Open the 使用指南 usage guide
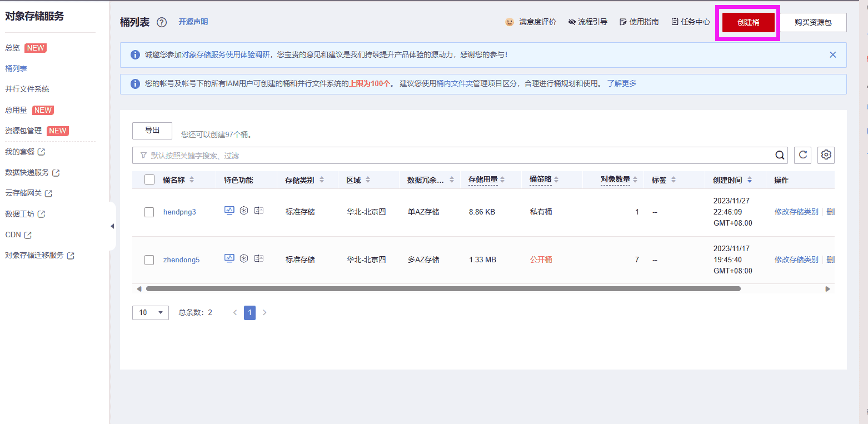 pos(639,22)
